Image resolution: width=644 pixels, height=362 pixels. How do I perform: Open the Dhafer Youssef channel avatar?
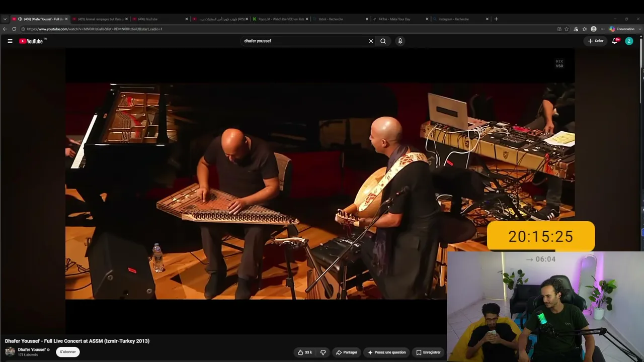tap(10, 351)
